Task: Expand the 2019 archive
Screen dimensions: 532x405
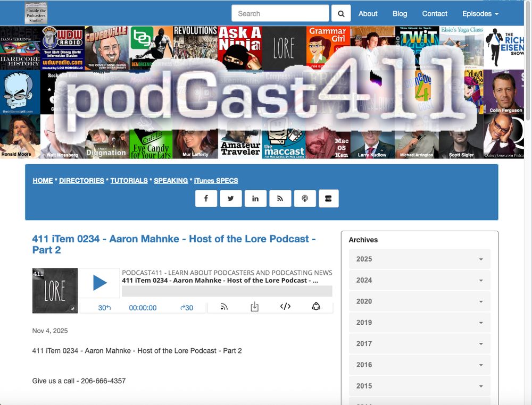Action: (419, 322)
